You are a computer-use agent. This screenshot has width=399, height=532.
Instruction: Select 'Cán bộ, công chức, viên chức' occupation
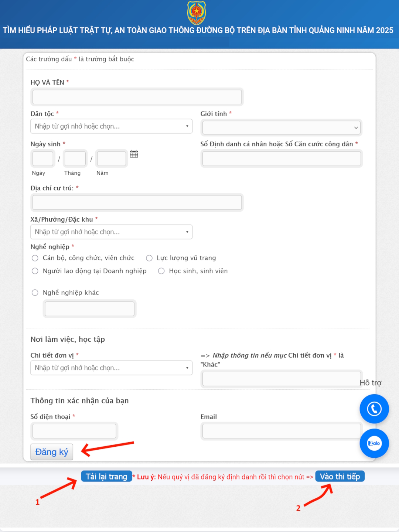tap(35, 258)
